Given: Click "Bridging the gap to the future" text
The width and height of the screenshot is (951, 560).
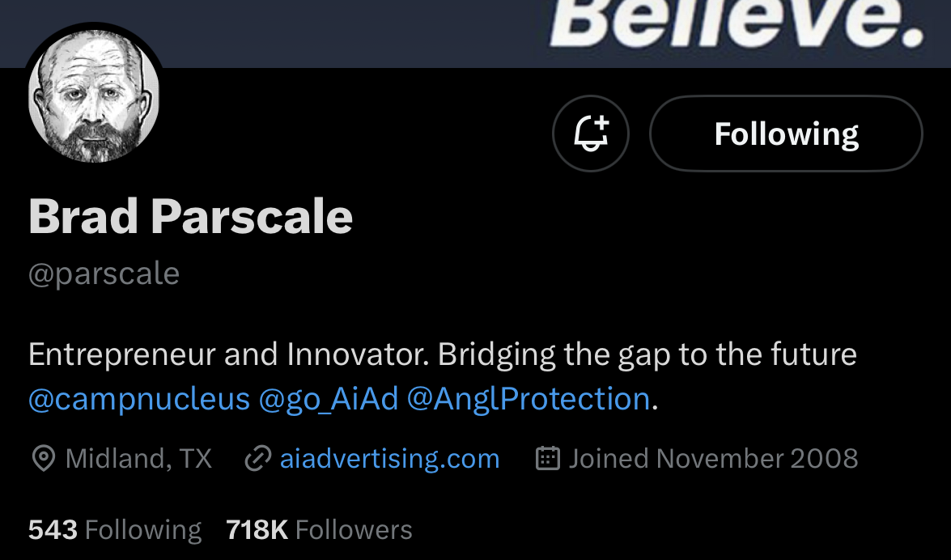Looking at the screenshot, I should coord(647,354).
